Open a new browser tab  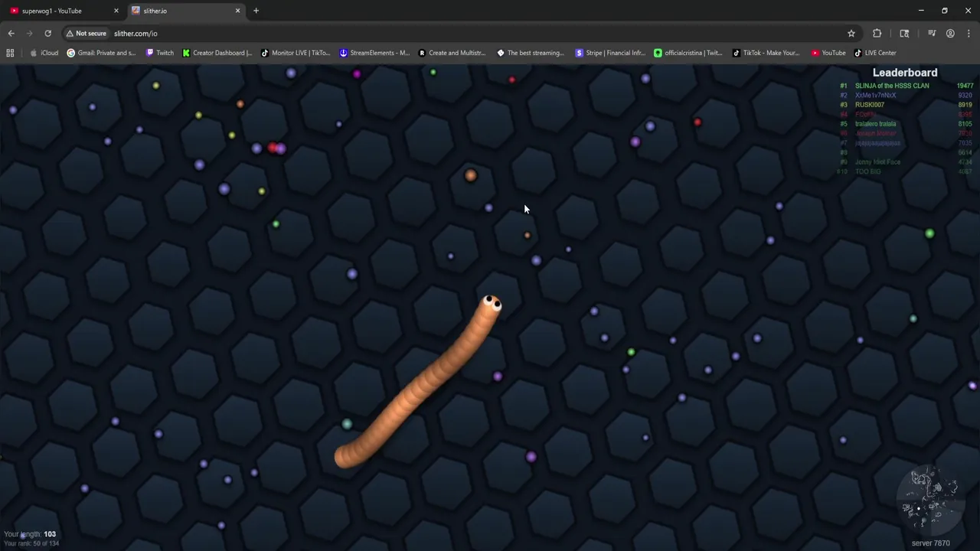[256, 11]
